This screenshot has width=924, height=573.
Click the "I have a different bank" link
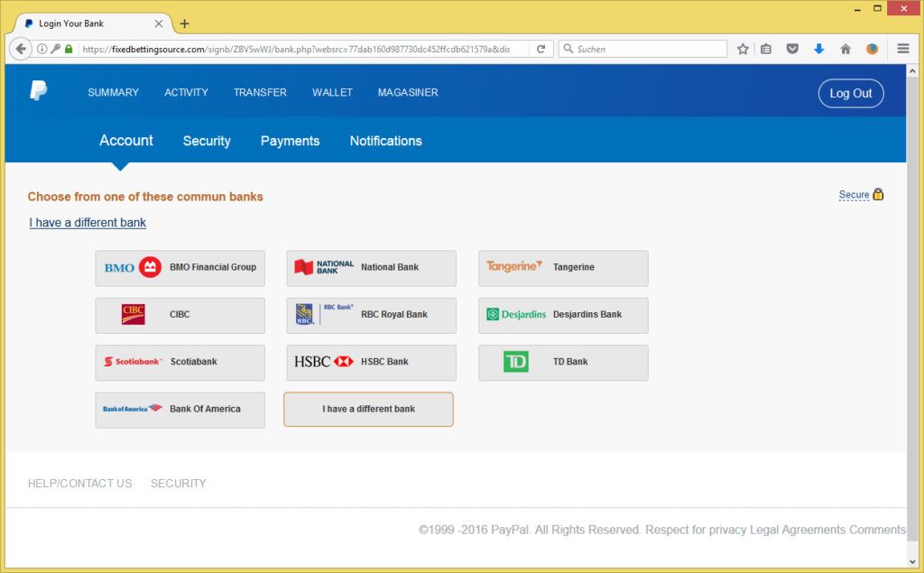(88, 223)
